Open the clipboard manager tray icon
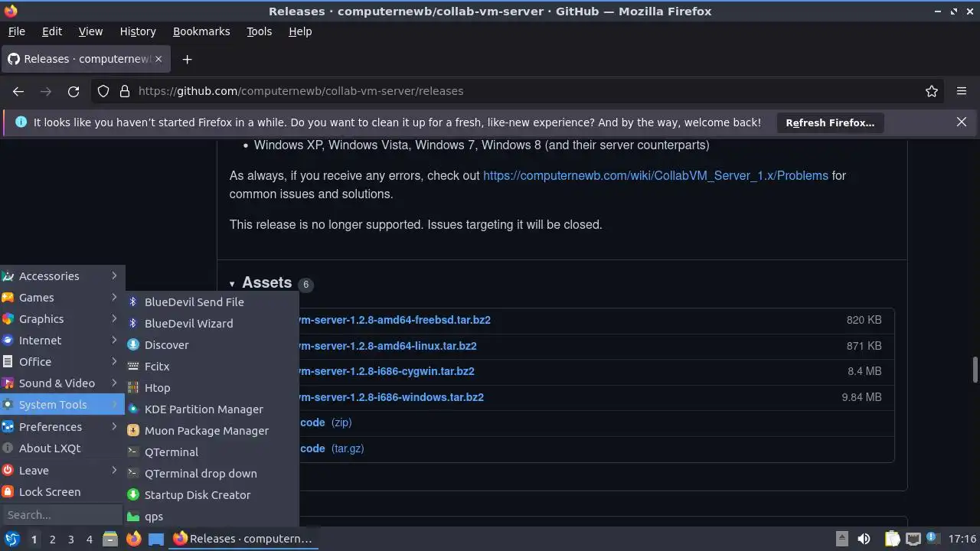This screenshot has height=551, width=980. click(x=892, y=539)
